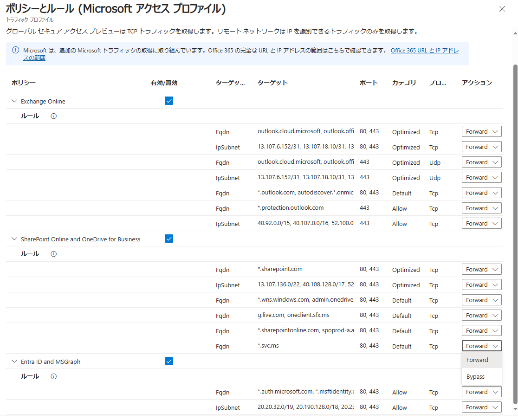The image size is (518, 420).
Task: Open the action dropdown for the 40.92.0.0/15 subnet
Action: click(481, 223)
